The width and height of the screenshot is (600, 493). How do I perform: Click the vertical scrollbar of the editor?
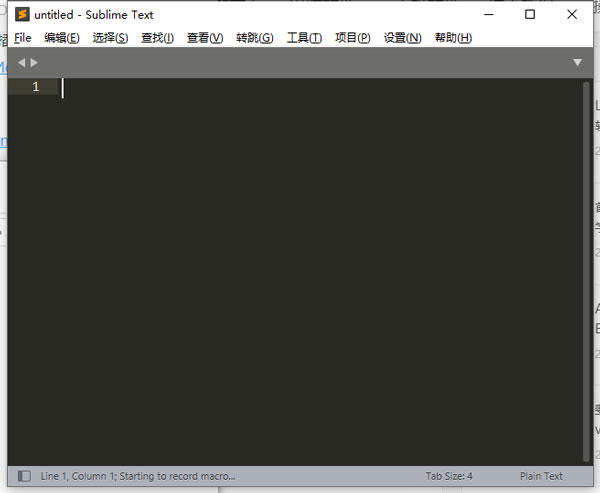(586, 272)
